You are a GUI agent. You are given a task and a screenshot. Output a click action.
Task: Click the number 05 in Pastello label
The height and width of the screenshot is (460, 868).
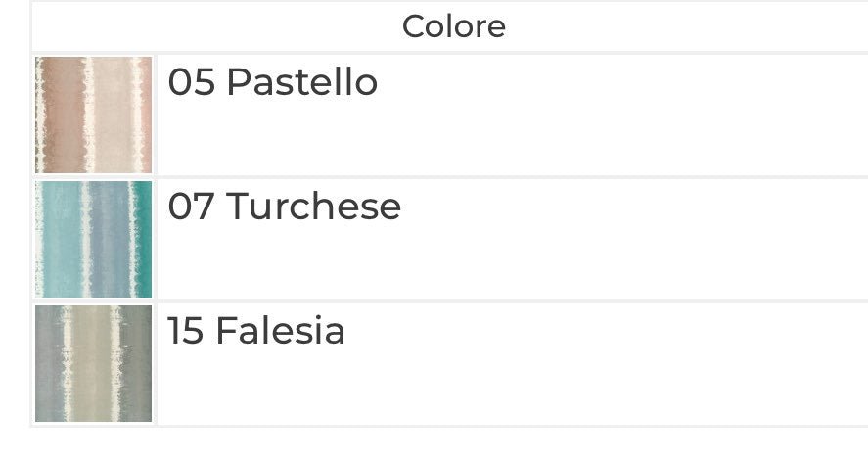point(192,82)
